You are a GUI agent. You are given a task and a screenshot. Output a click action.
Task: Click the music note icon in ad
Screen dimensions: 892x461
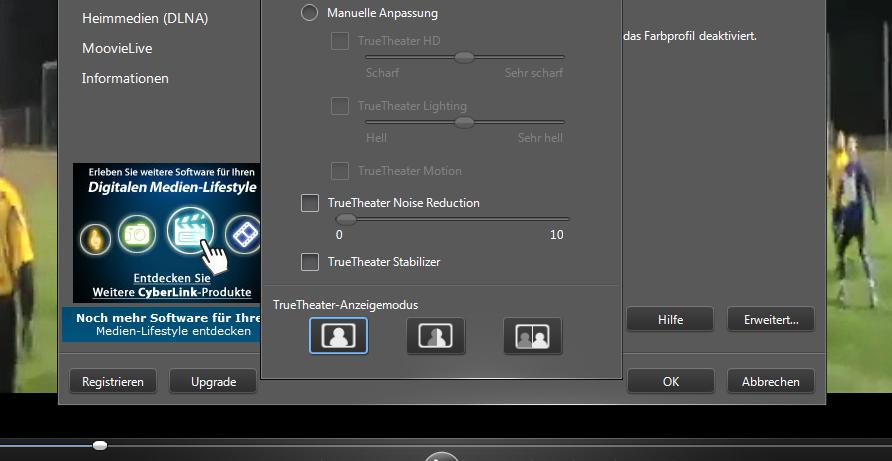pyautogui.click(x=95, y=239)
